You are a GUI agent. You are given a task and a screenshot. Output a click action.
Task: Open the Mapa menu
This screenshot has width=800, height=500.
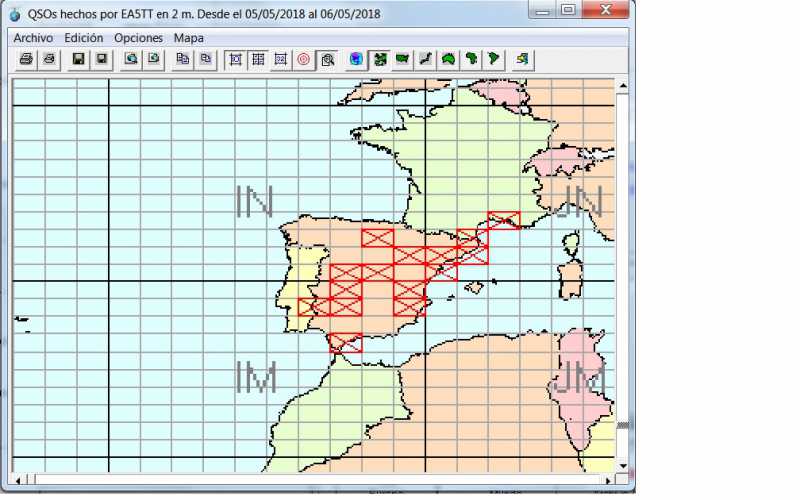tap(188, 38)
